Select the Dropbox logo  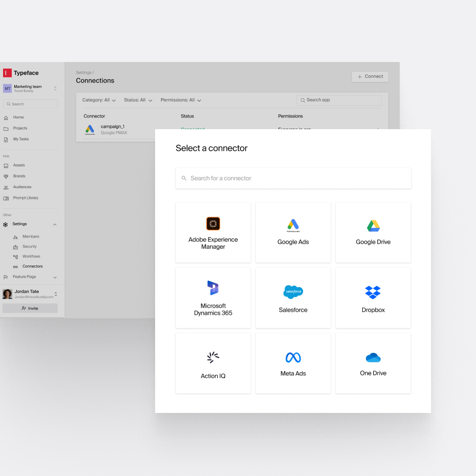pos(373,292)
